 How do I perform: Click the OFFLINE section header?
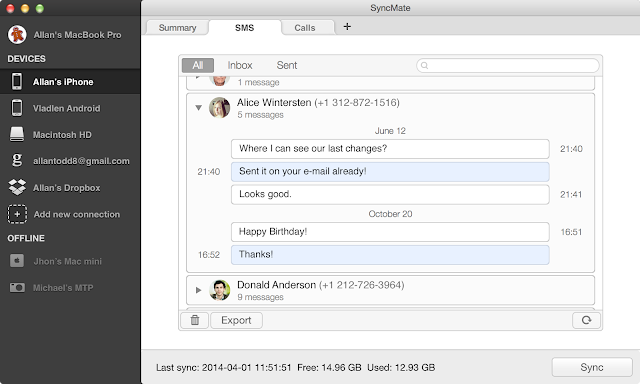[x=26, y=238]
